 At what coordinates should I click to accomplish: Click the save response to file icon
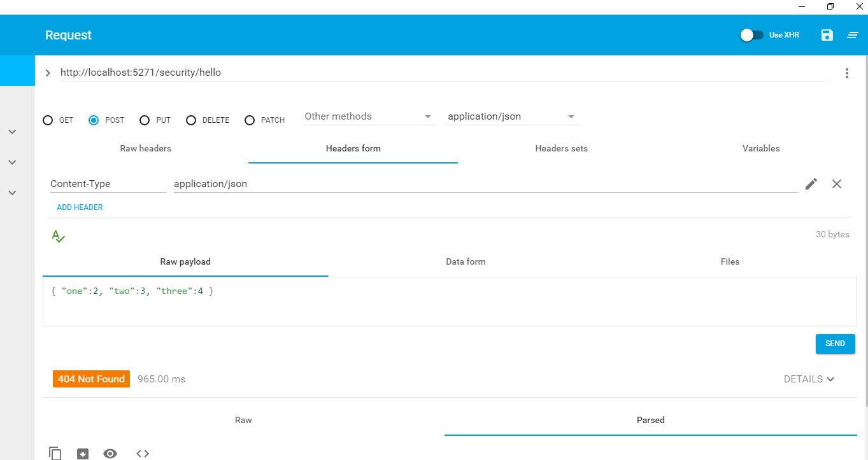[x=83, y=453]
